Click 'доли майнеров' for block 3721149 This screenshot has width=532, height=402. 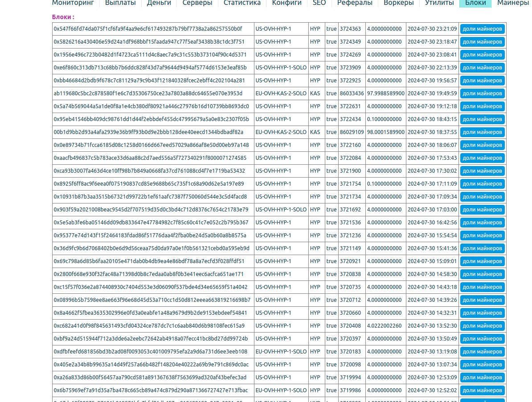(482, 248)
